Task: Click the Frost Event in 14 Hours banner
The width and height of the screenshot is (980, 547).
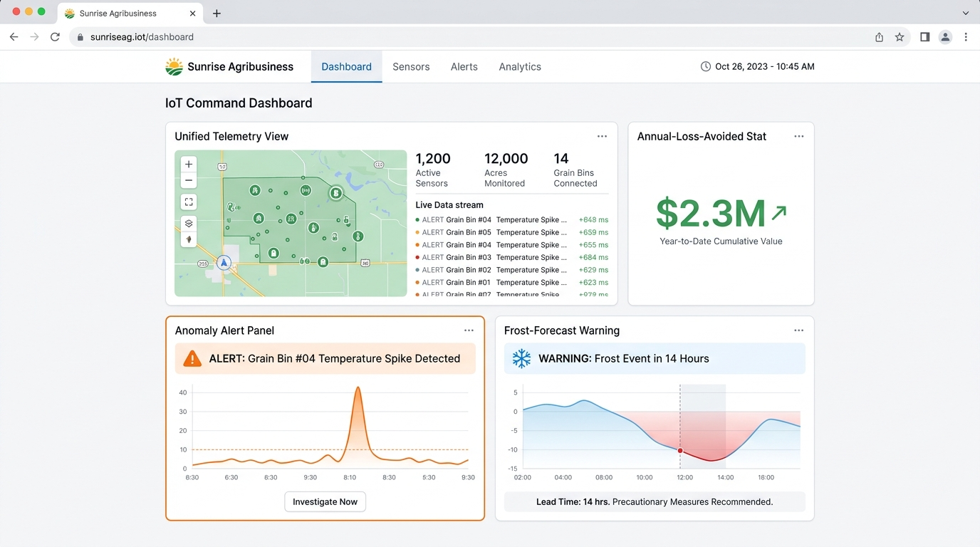Action: coord(655,359)
